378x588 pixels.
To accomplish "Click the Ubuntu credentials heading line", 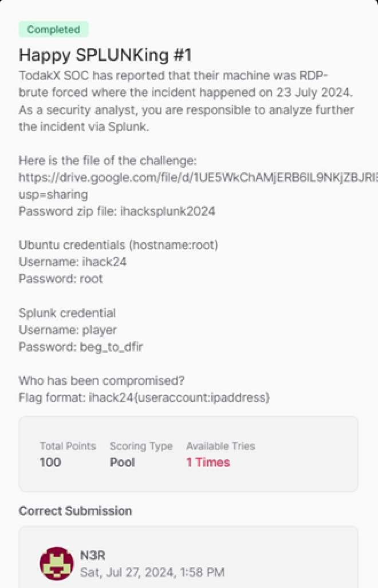I will (118, 245).
